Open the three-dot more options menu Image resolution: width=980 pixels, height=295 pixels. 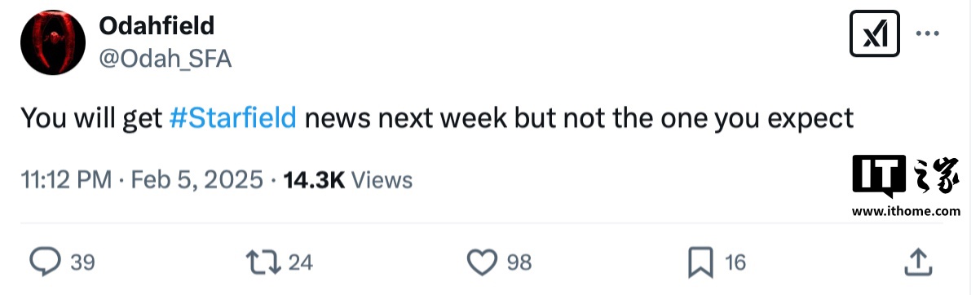929,34
